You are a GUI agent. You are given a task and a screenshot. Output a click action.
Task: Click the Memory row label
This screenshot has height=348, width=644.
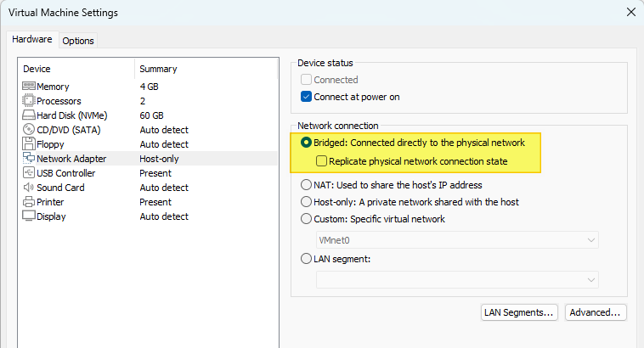point(53,87)
